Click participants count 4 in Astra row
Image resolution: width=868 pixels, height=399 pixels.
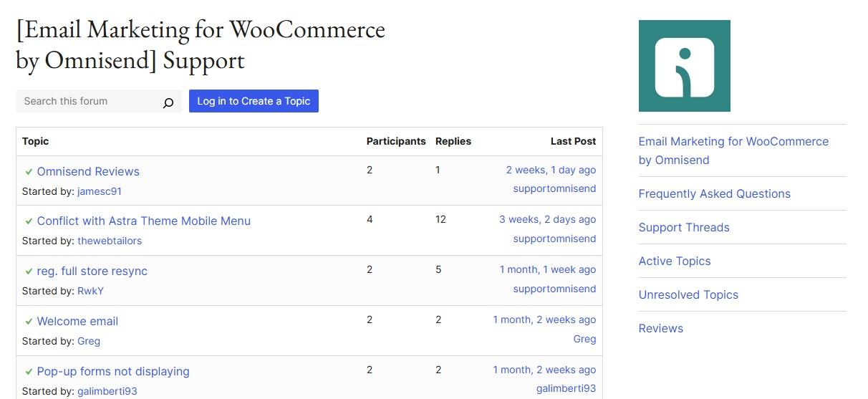coord(370,219)
